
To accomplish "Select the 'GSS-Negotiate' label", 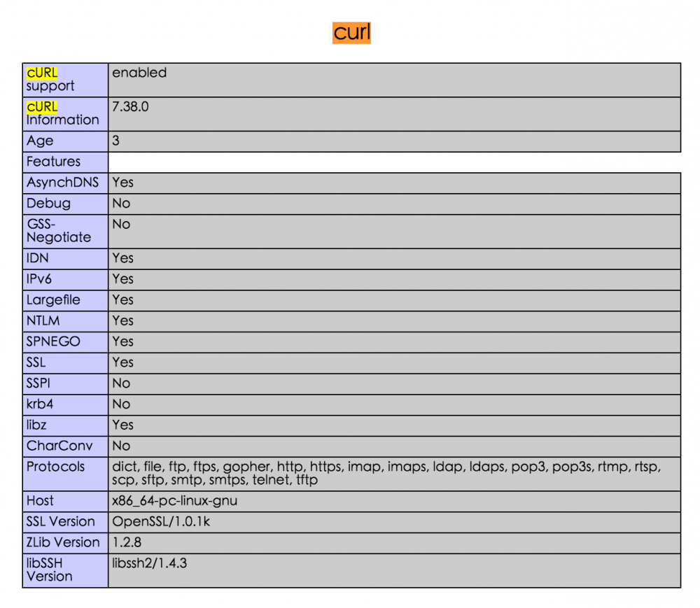I will coord(59,231).
